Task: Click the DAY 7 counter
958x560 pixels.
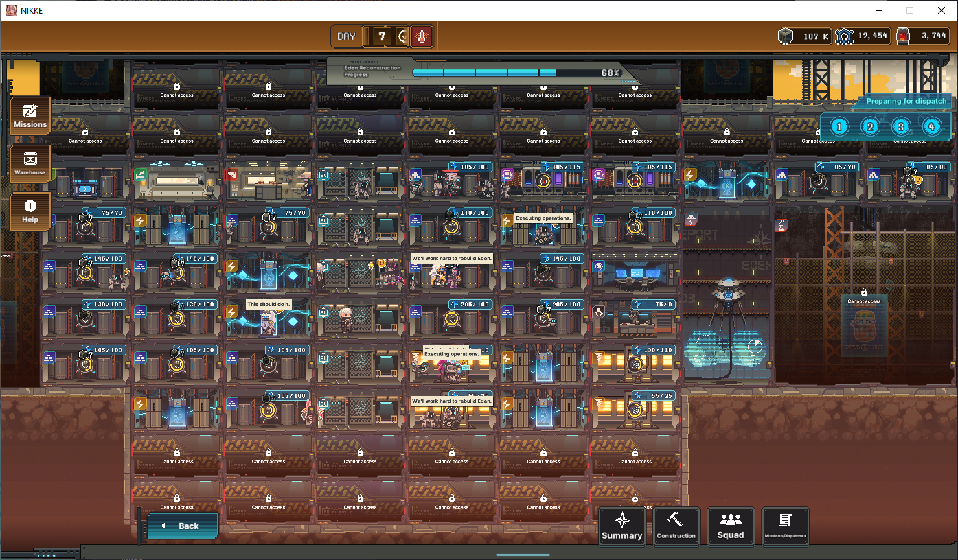Action: pyautogui.click(x=370, y=36)
